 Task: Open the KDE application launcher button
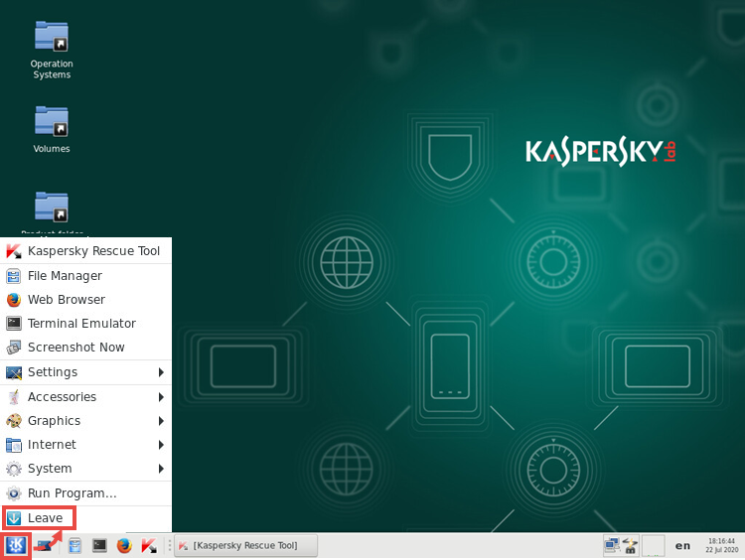(16, 545)
